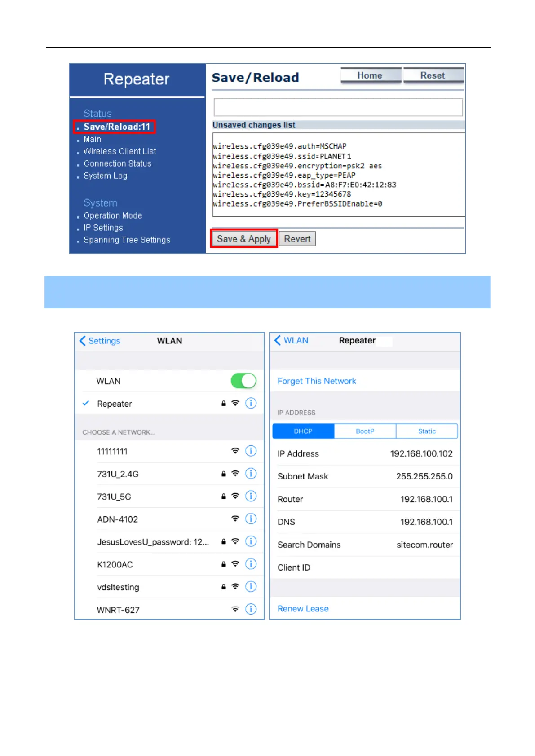Click inside unsaved changes text box
The height and width of the screenshot is (756, 535).
[339, 175]
